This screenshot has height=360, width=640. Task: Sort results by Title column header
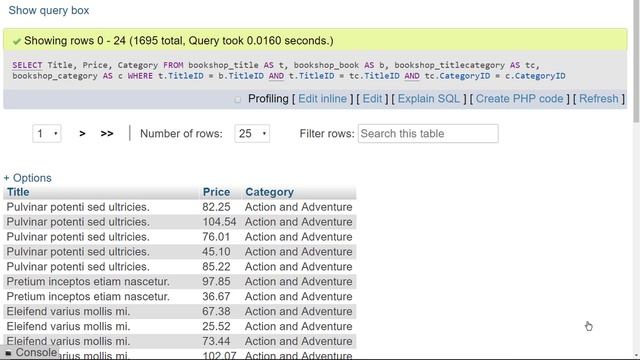pos(18,192)
